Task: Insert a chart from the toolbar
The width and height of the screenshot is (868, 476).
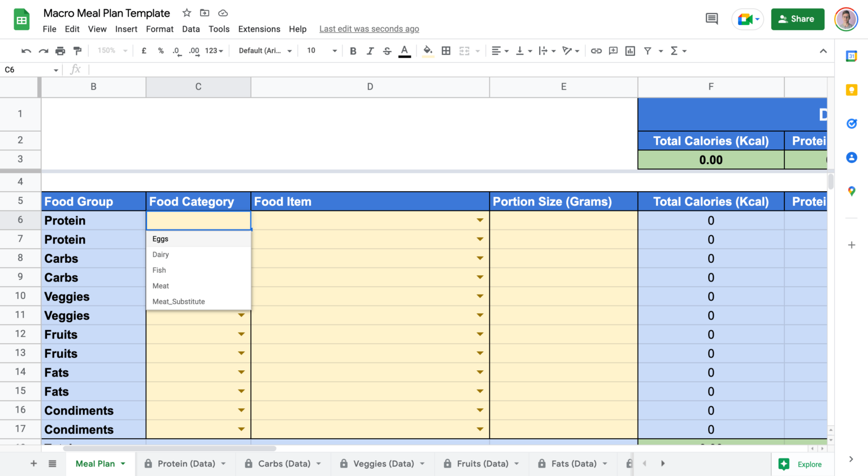Action: [630, 50]
